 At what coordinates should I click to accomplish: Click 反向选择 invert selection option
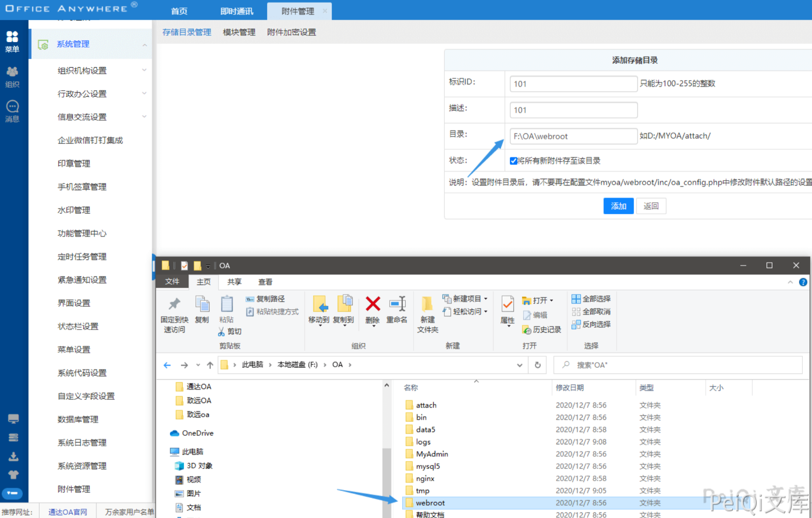(591, 324)
